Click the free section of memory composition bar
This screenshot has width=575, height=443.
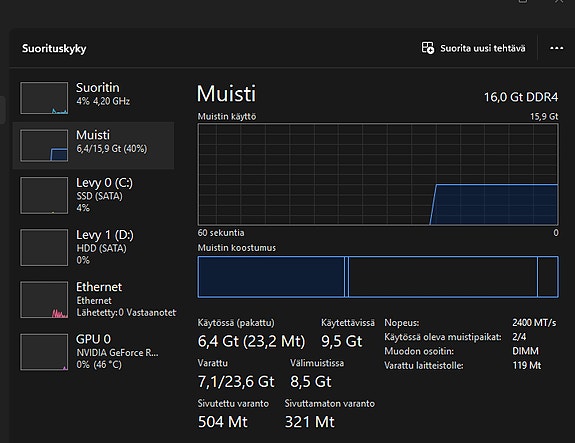point(548,277)
